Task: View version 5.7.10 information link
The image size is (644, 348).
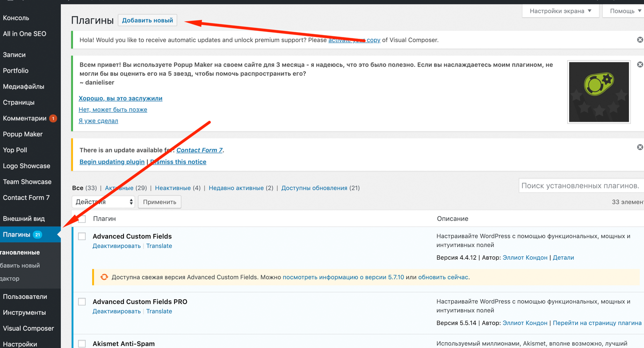Action: tap(343, 277)
